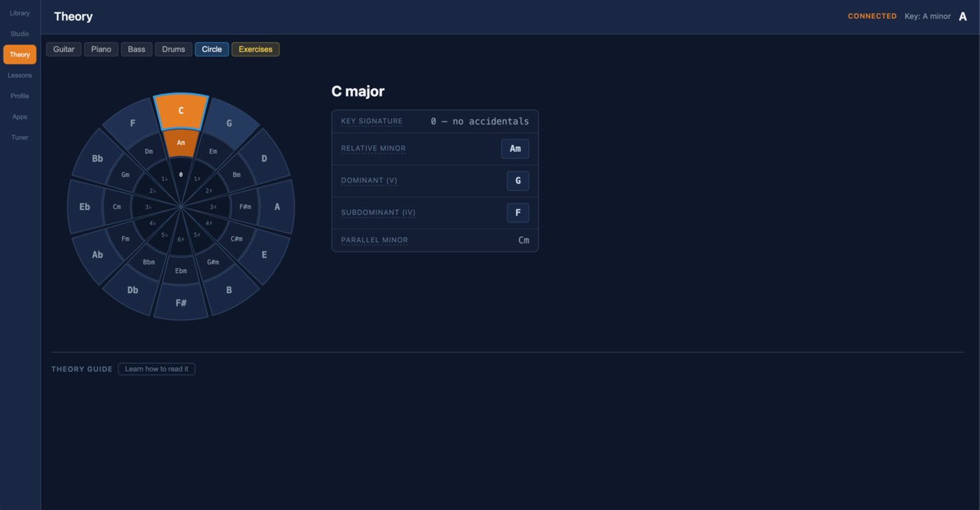This screenshot has height=510, width=980.
Task: Click the 2♭ inner circle segment
Action: (x=153, y=190)
